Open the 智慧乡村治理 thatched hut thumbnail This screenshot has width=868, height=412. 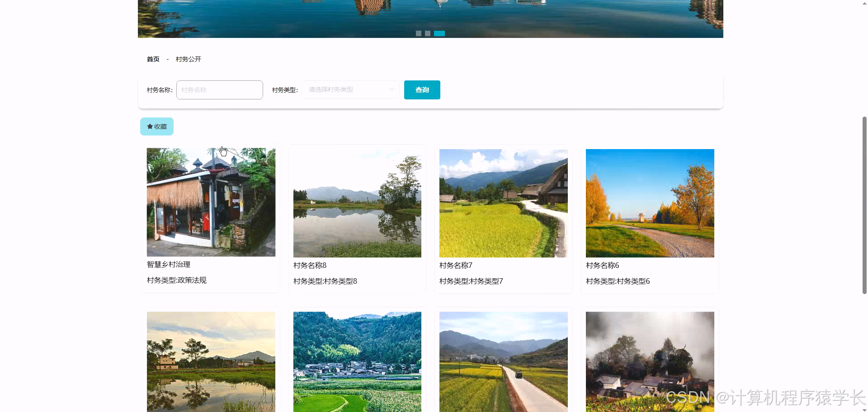211,202
